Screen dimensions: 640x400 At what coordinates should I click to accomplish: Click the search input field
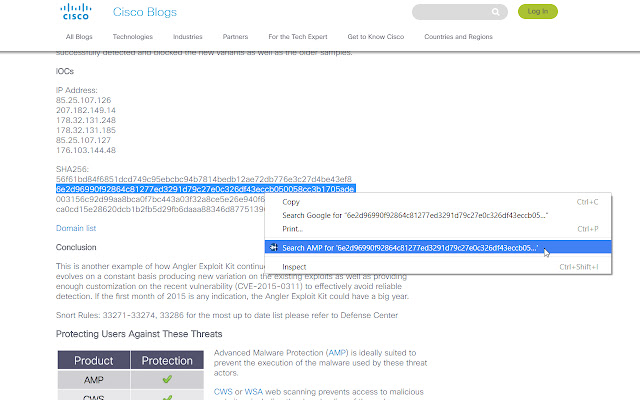pyautogui.click(x=460, y=12)
